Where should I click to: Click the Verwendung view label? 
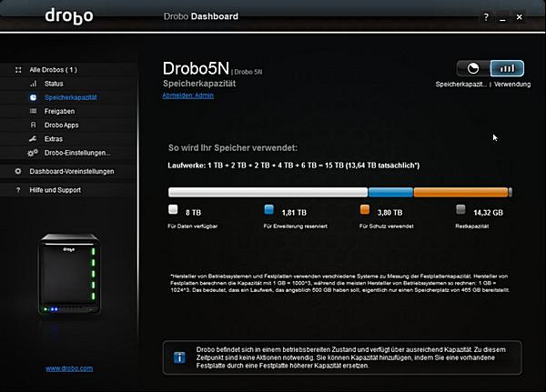coord(512,85)
